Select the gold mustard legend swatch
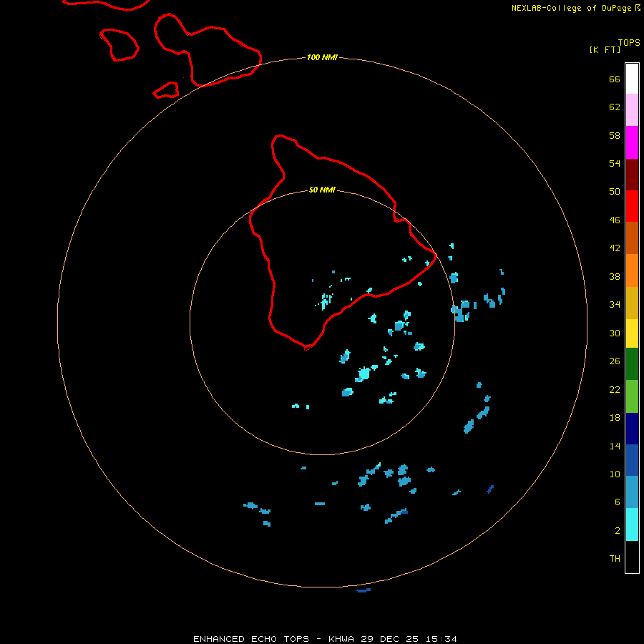The height and width of the screenshot is (644, 644). coord(632,303)
